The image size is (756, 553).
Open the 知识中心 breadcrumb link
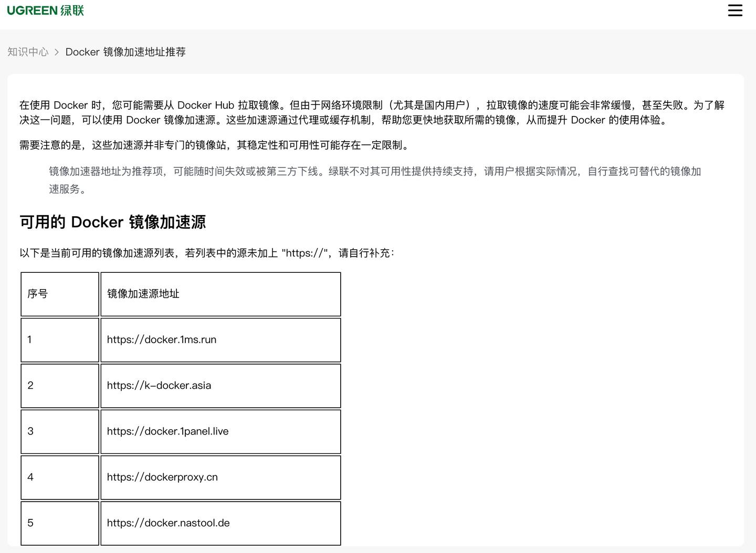tap(28, 52)
